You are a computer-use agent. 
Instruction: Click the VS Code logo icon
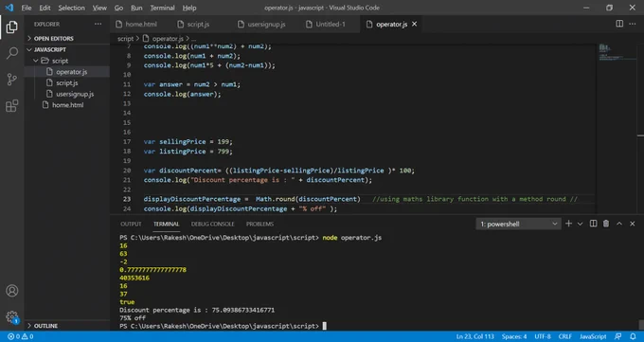[9, 8]
